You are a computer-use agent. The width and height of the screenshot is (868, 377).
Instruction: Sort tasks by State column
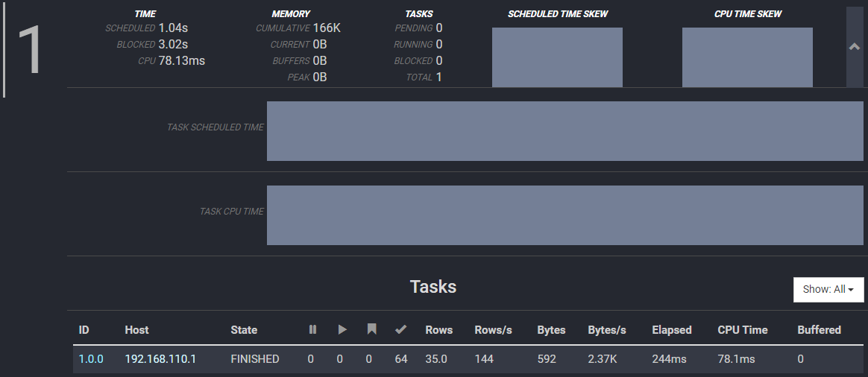(x=244, y=330)
